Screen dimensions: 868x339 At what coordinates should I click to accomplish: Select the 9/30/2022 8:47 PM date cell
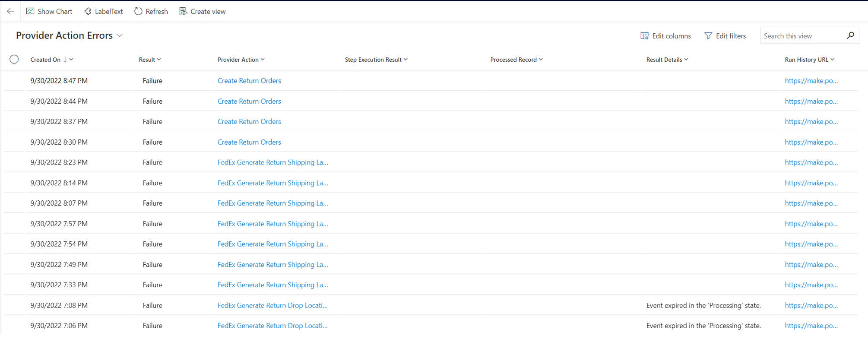pos(59,81)
